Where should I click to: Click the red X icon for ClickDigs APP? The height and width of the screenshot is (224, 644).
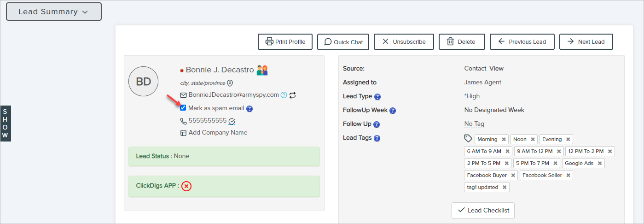186,186
